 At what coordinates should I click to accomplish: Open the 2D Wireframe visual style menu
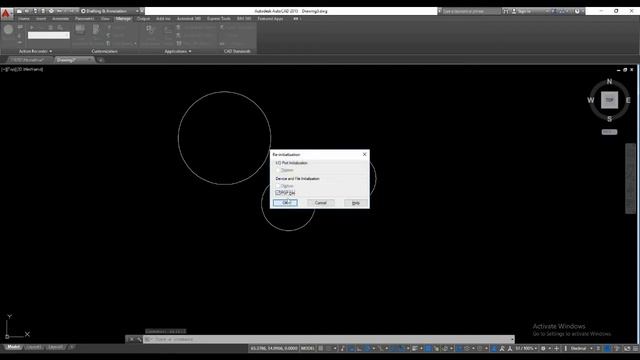29,69
